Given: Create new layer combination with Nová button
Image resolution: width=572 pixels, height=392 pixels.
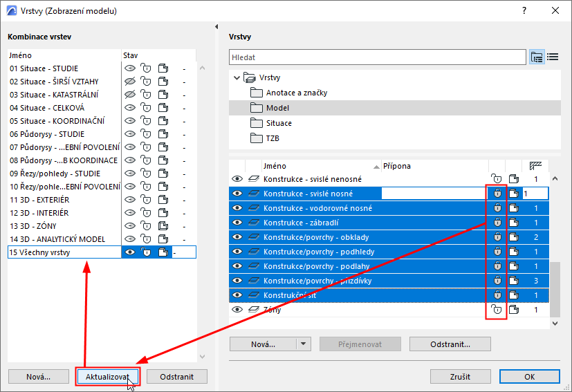Looking at the screenshot, I should pyautogui.click(x=38, y=376).
